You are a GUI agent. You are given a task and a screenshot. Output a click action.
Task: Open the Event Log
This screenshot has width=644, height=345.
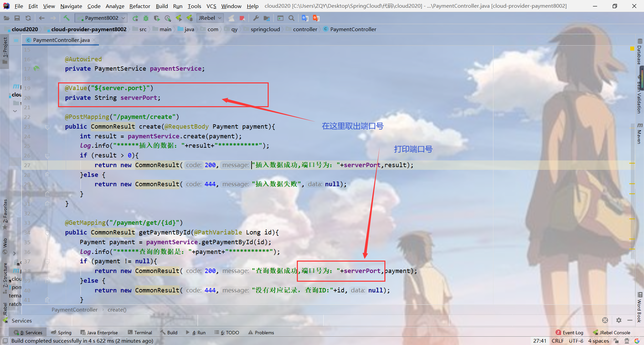coord(570,333)
